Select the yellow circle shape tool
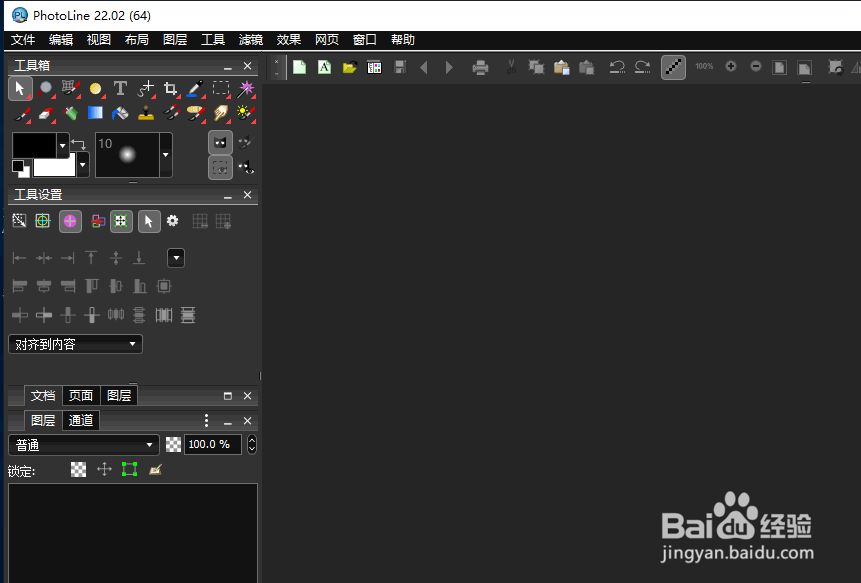861x583 pixels. tap(96, 88)
